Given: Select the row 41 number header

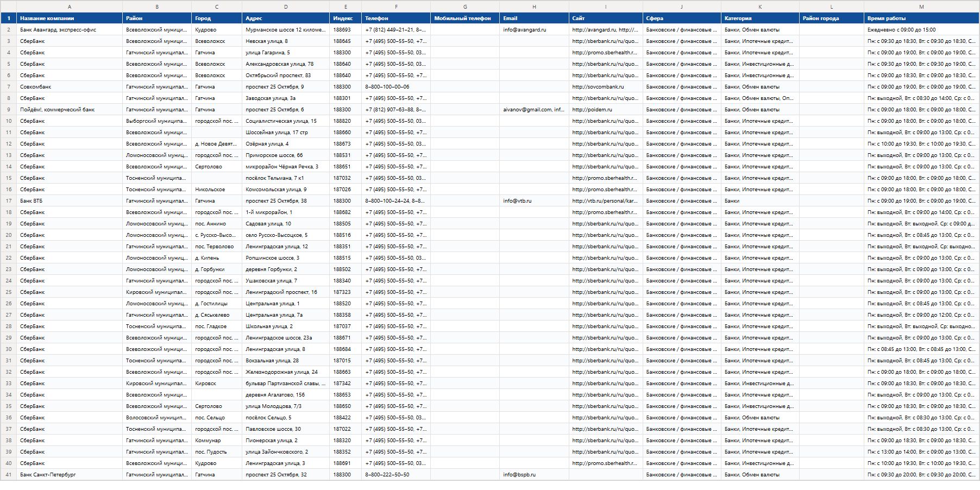Looking at the screenshot, I should tap(8, 475).
